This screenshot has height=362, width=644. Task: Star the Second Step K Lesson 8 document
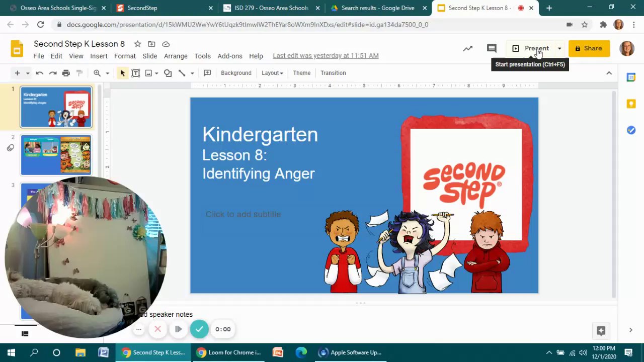pyautogui.click(x=137, y=44)
